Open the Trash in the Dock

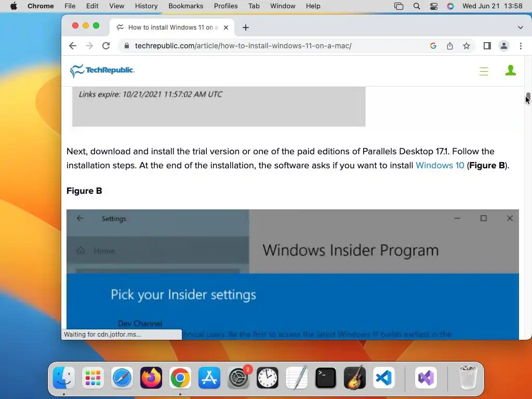468,378
